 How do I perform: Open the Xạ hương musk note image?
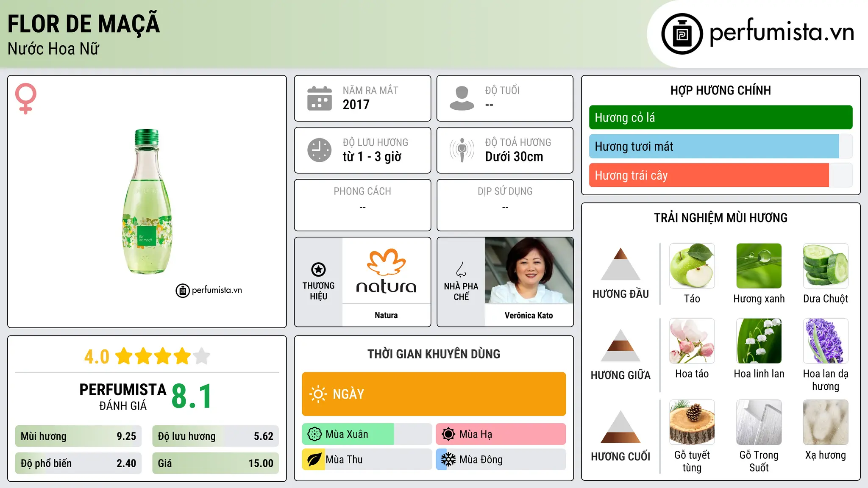click(x=826, y=422)
